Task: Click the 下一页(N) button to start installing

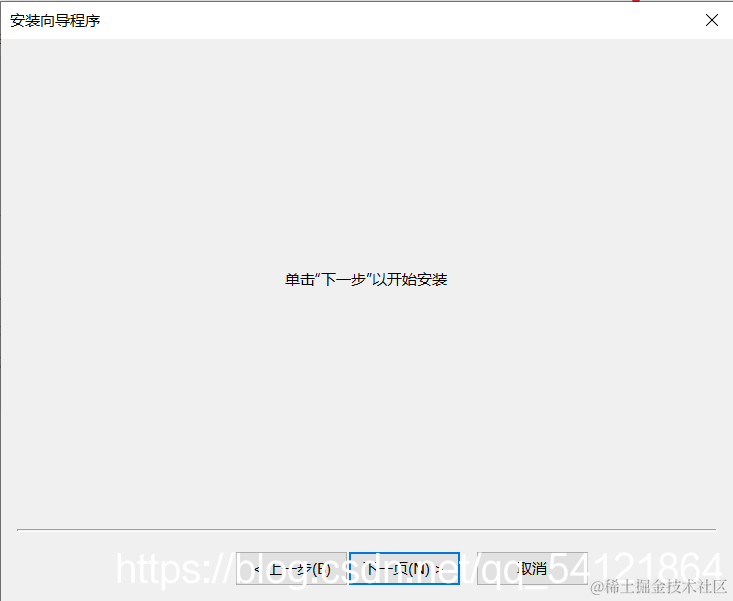Action: 404,568
